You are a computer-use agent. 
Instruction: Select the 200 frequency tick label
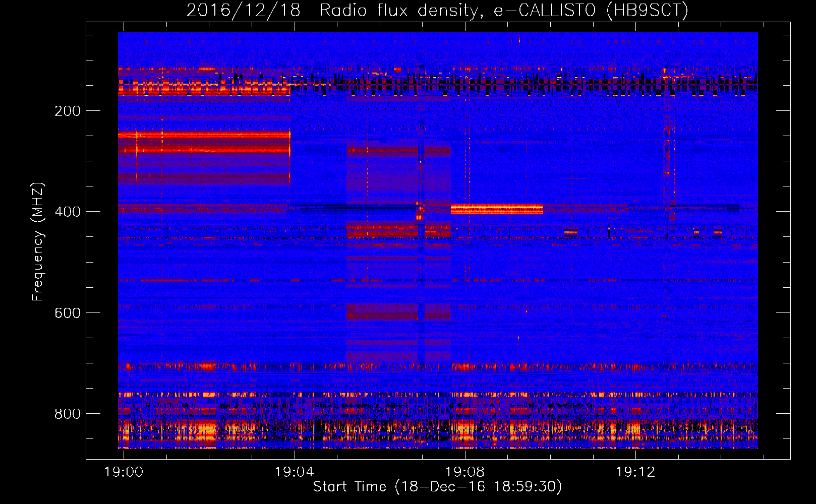pos(68,111)
